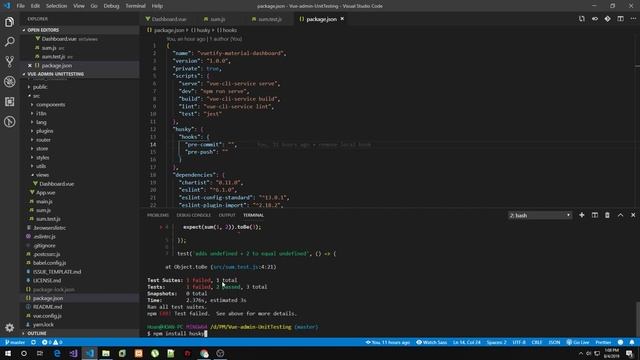This screenshot has width=640, height=360.
Task: Collapse the VUE-ADMIN-UNITTESTING section
Action: 80,74
